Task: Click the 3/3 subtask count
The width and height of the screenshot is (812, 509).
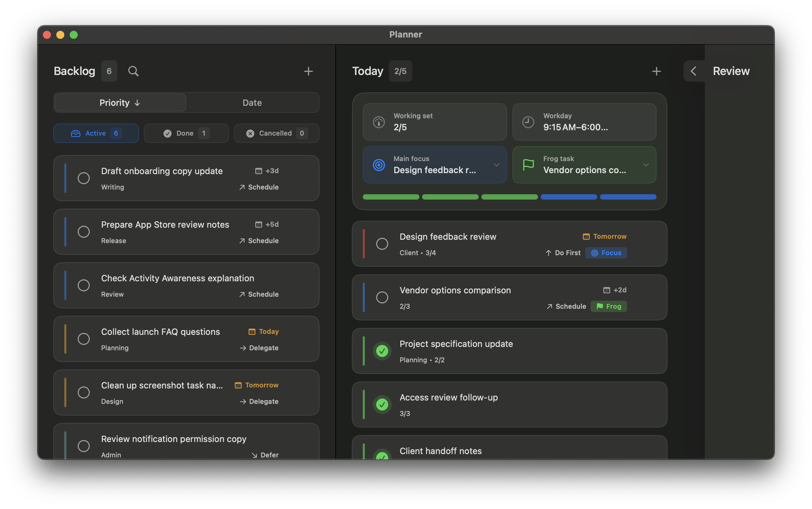Action: pyautogui.click(x=405, y=413)
